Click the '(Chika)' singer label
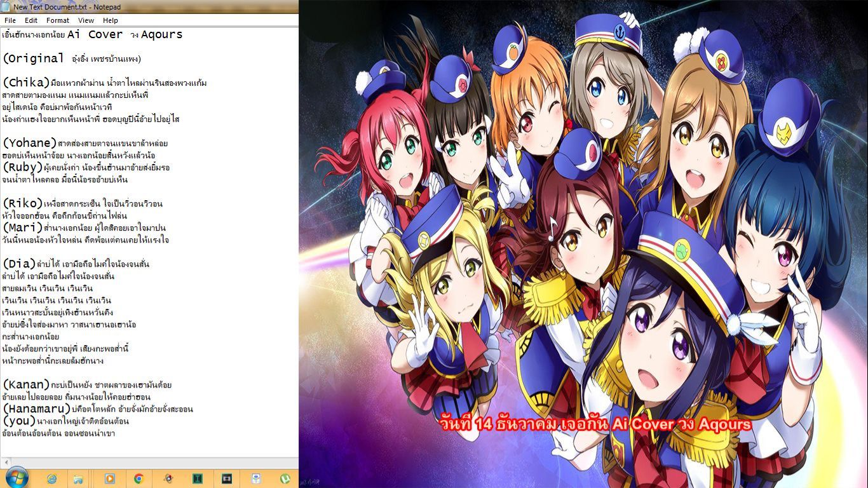 click(x=26, y=83)
